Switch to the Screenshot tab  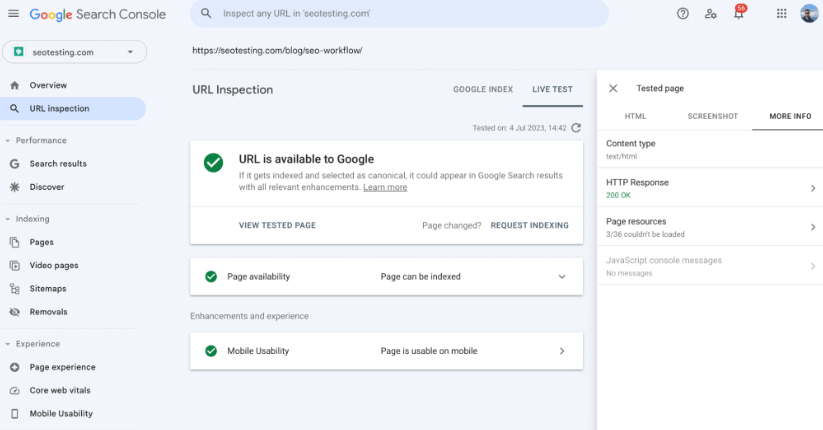712,116
